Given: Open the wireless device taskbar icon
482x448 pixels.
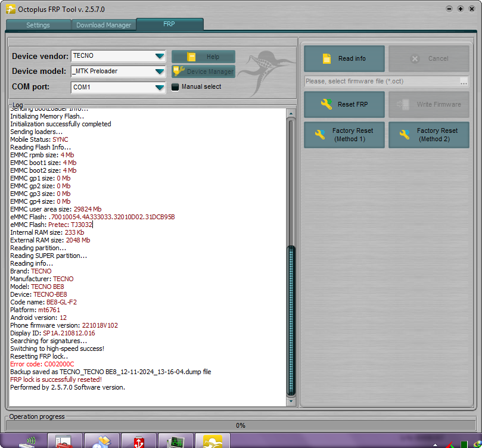Looking at the screenshot, I should 27,442.
